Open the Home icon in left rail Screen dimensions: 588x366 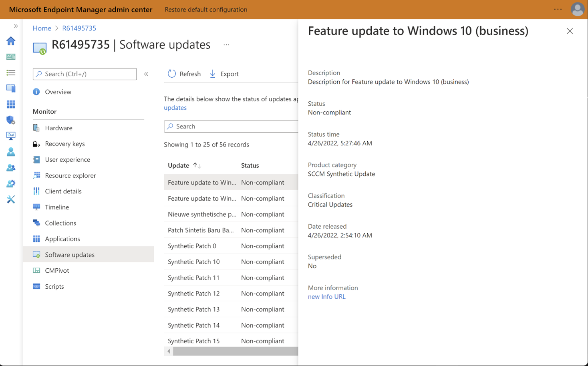(11, 41)
